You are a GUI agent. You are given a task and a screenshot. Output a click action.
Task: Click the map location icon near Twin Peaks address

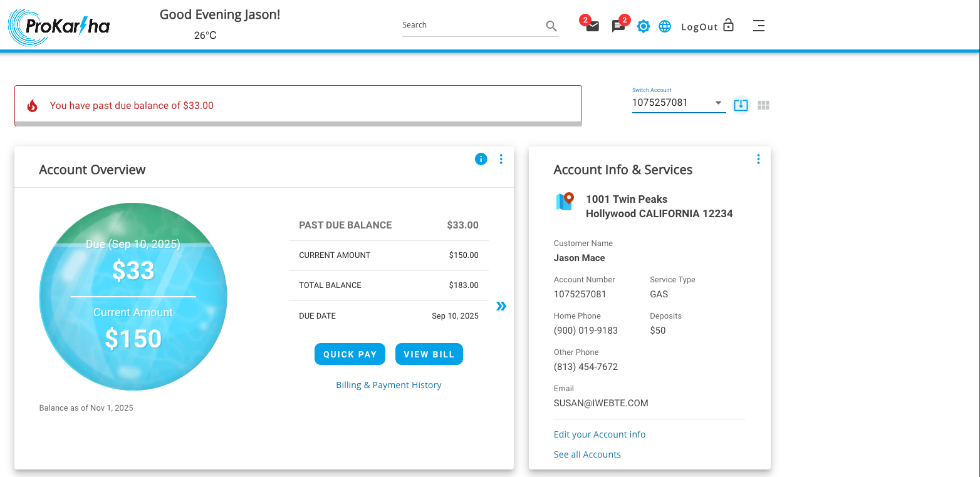(565, 202)
